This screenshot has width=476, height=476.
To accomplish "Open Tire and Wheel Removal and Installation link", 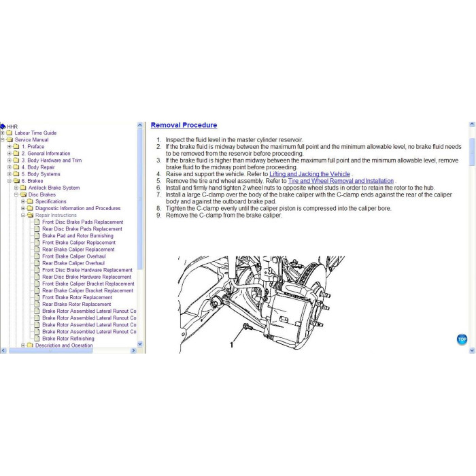I will tap(341, 181).
